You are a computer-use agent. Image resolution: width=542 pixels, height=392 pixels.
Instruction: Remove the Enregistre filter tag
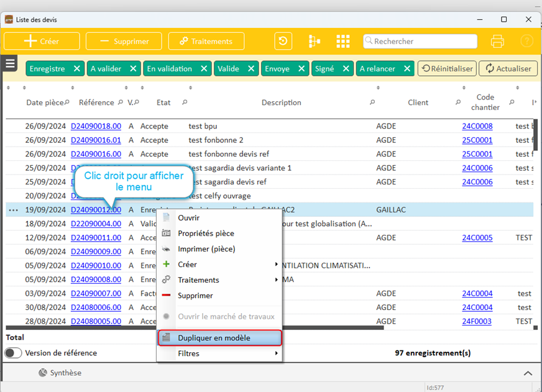pyautogui.click(x=76, y=69)
